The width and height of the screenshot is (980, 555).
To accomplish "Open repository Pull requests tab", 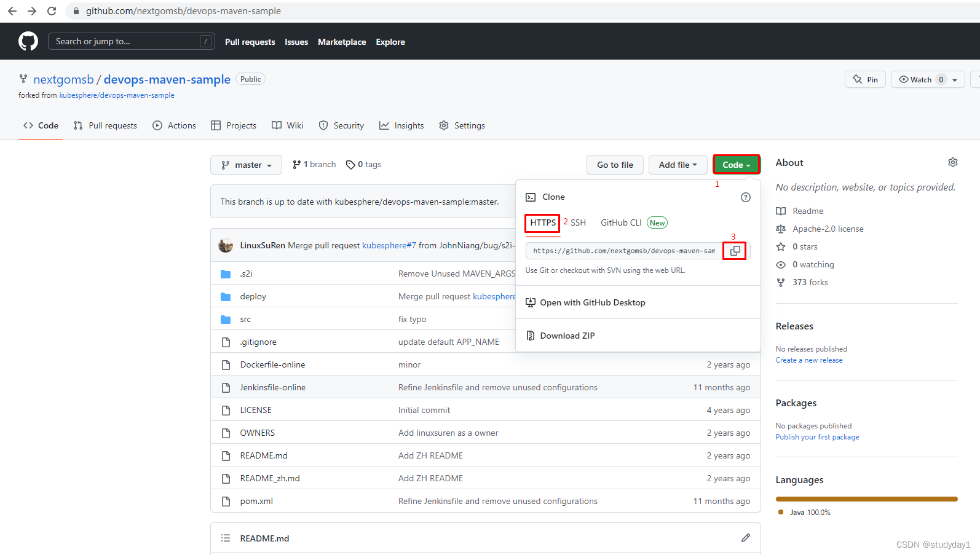I will [105, 125].
